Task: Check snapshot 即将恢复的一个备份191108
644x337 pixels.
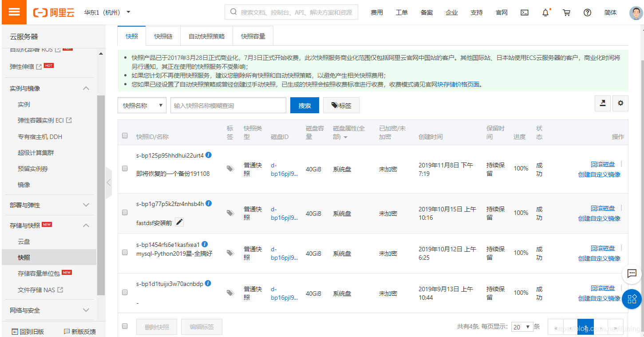Action: [x=125, y=169]
